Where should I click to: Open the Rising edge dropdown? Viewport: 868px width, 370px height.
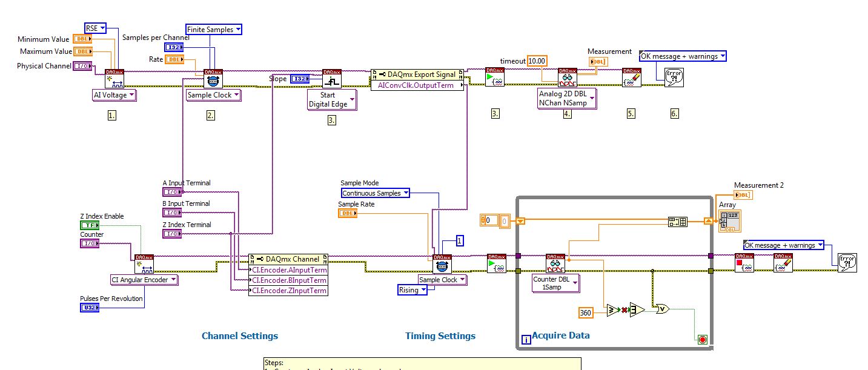click(412, 290)
